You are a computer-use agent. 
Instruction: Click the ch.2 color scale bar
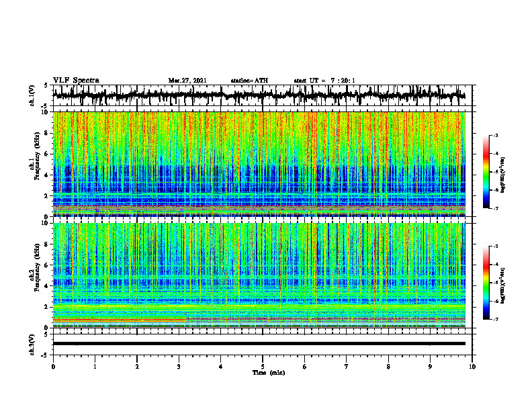pos(486,283)
